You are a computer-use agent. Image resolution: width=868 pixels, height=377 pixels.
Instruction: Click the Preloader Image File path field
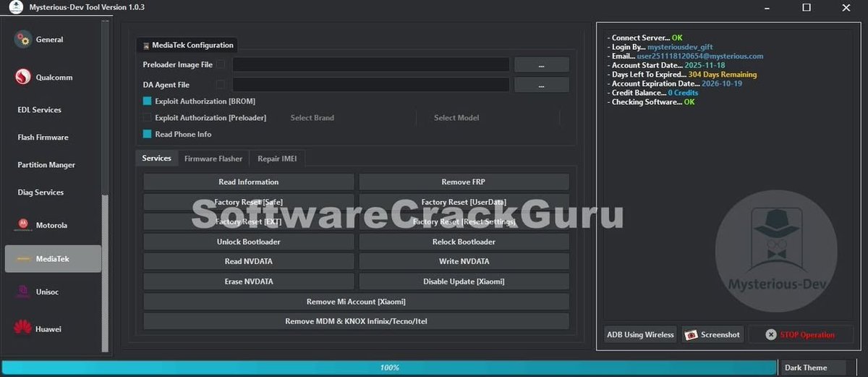371,64
